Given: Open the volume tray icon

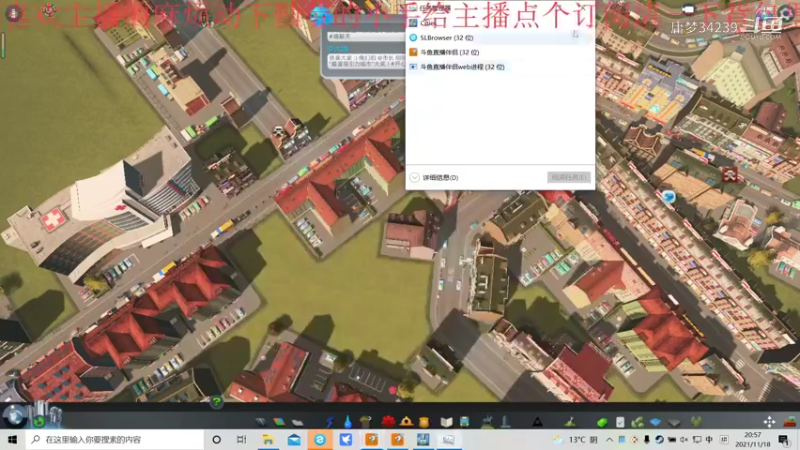Looking at the screenshot, I should 684,439.
